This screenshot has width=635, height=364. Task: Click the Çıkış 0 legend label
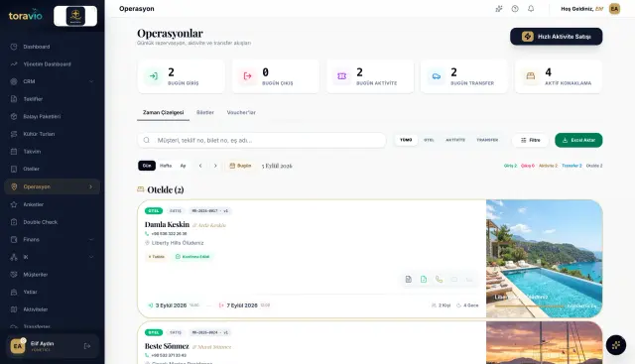528,166
